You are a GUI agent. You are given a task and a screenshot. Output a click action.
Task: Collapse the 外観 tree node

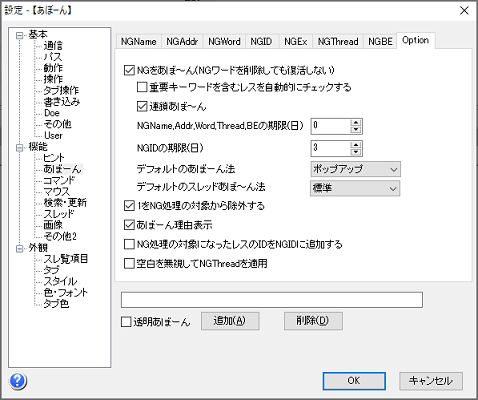point(20,248)
